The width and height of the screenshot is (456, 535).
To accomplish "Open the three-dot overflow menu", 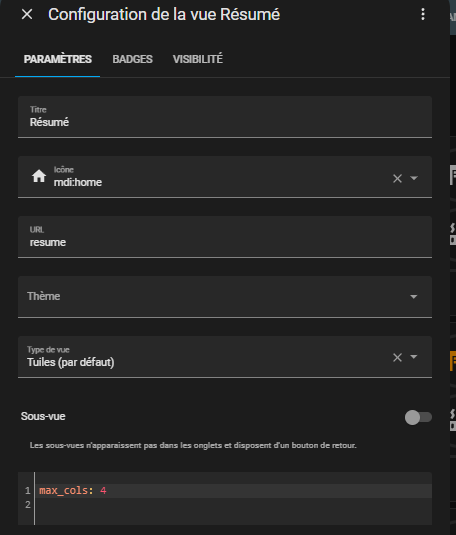I will (x=423, y=14).
